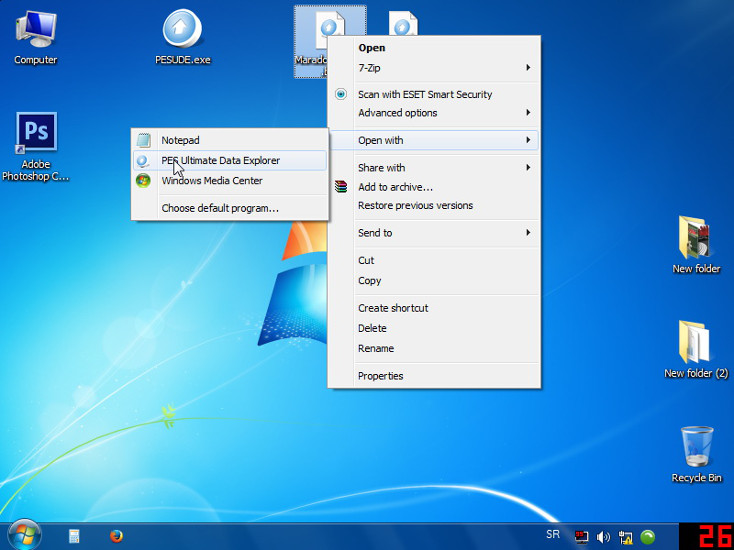This screenshot has width=734, height=550.
Task: Click the SR language indicator
Action: [553, 534]
